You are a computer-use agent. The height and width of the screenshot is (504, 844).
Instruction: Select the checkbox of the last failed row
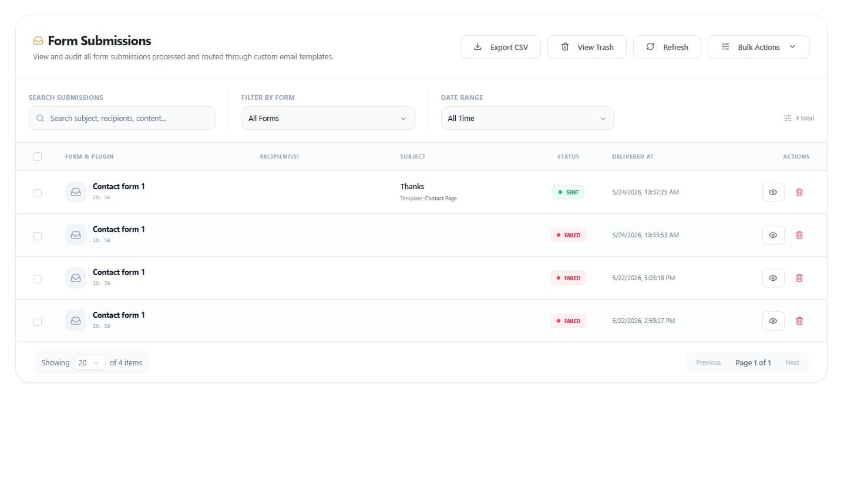coord(38,321)
